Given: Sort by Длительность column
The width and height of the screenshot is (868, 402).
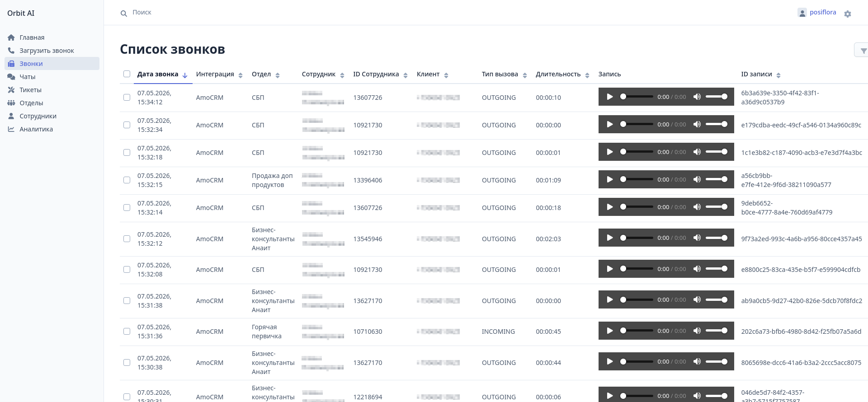Looking at the screenshot, I should [x=563, y=75].
